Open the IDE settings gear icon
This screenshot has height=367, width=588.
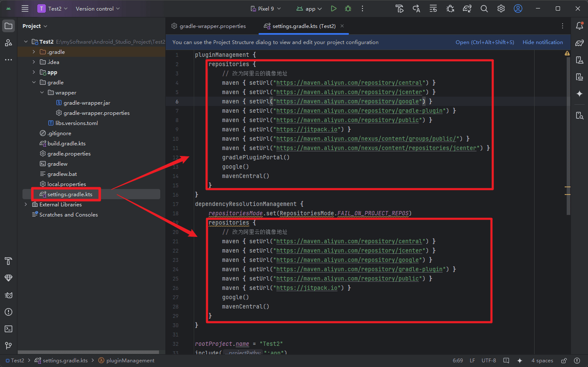pyautogui.click(x=501, y=8)
